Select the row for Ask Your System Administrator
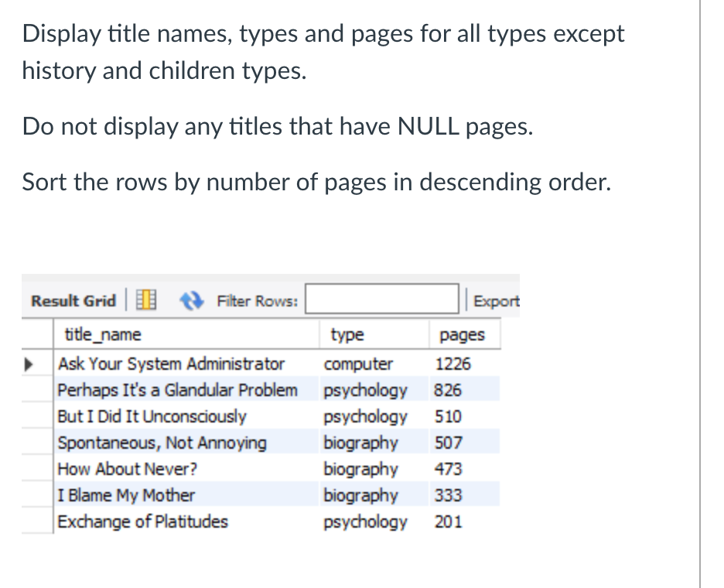Screen dimensions: 724x588 (170, 364)
